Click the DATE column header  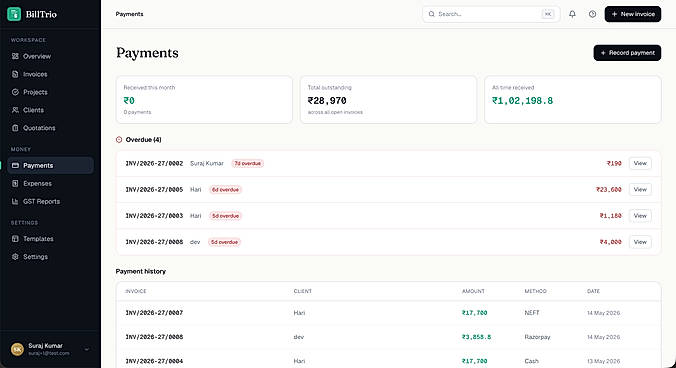593,291
